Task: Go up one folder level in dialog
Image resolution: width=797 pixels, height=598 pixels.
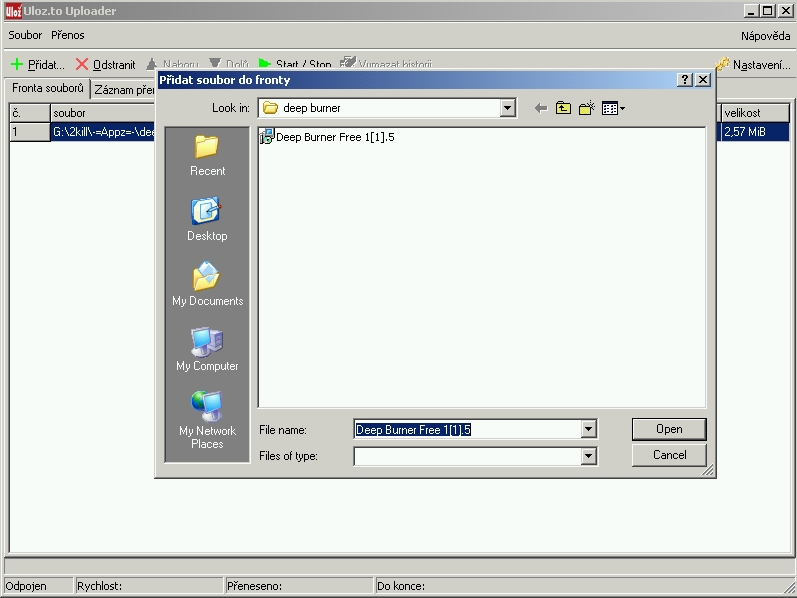Action: click(x=563, y=108)
